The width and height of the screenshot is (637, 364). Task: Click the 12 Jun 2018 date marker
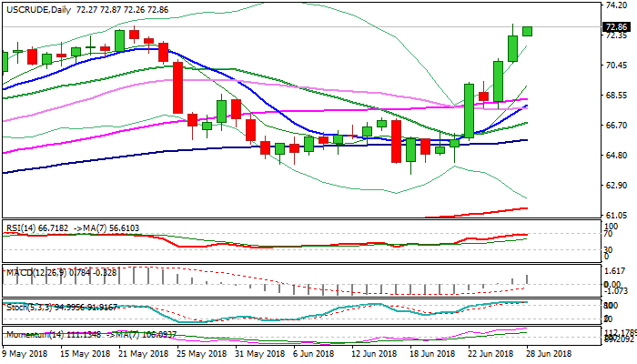[x=374, y=353]
